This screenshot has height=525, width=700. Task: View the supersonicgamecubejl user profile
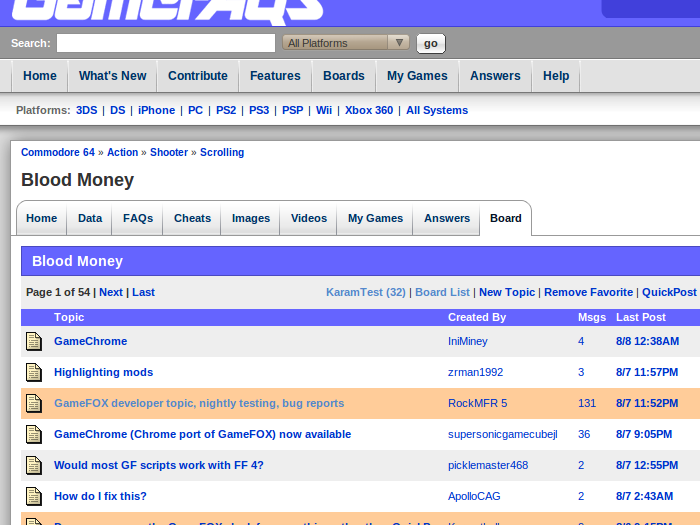[x=503, y=434]
